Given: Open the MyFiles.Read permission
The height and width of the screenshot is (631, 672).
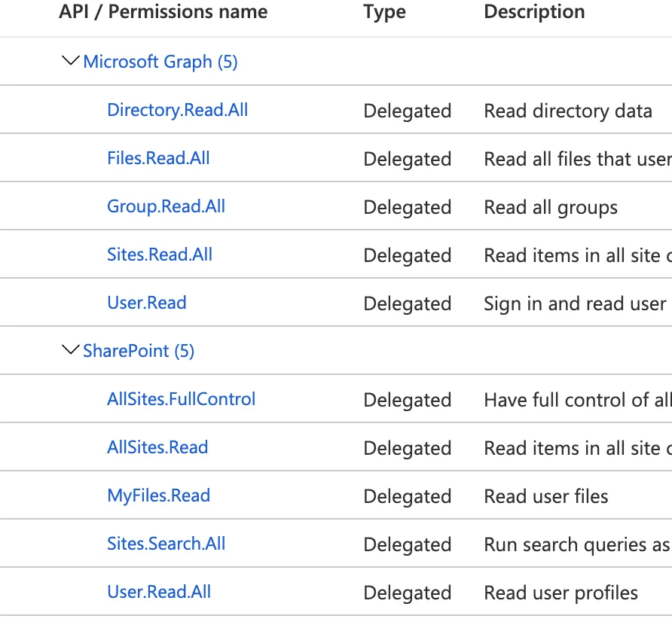Looking at the screenshot, I should tap(158, 495).
